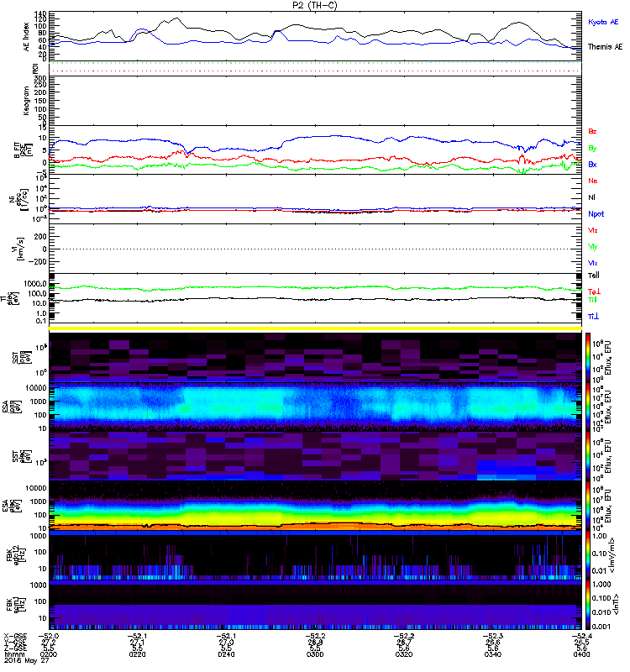Select the blue Ti perpendicular legend label
The width and height of the screenshot is (630, 672).
[x=593, y=317]
